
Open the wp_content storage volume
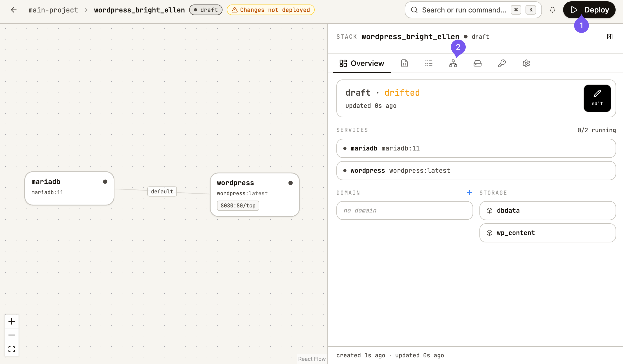pyautogui.click(x=548, y=233)
